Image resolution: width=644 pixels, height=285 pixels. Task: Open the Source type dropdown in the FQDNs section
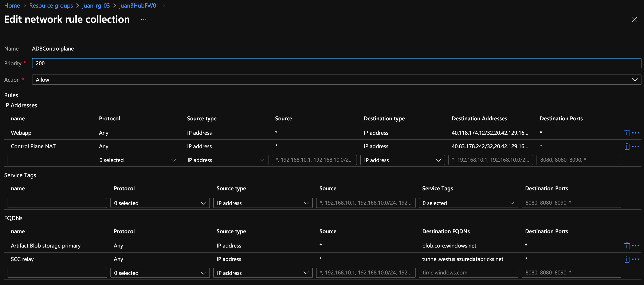click(x=263, y=273)
